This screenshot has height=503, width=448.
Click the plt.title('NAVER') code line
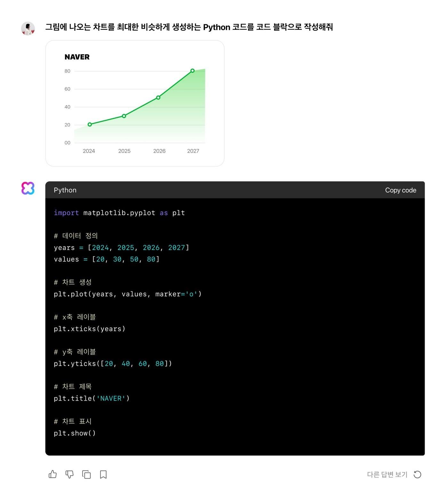[x=92, y=398]
